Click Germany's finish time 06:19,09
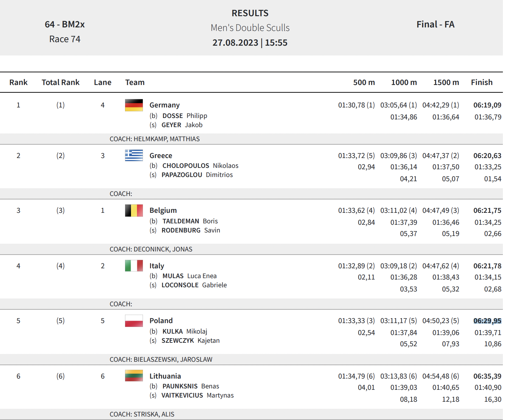The width and height of the screenshot is (505, 420). click(x=487, y=105)
